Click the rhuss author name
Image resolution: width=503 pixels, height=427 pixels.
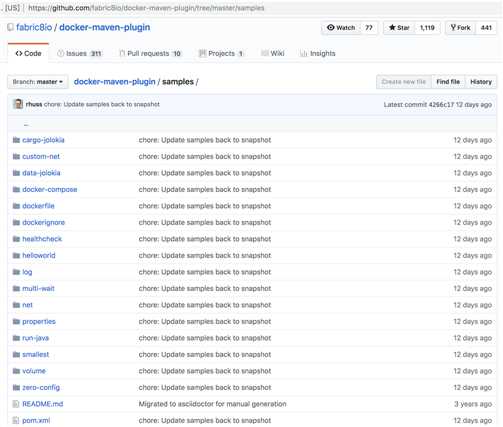click(x=34, y=104)
